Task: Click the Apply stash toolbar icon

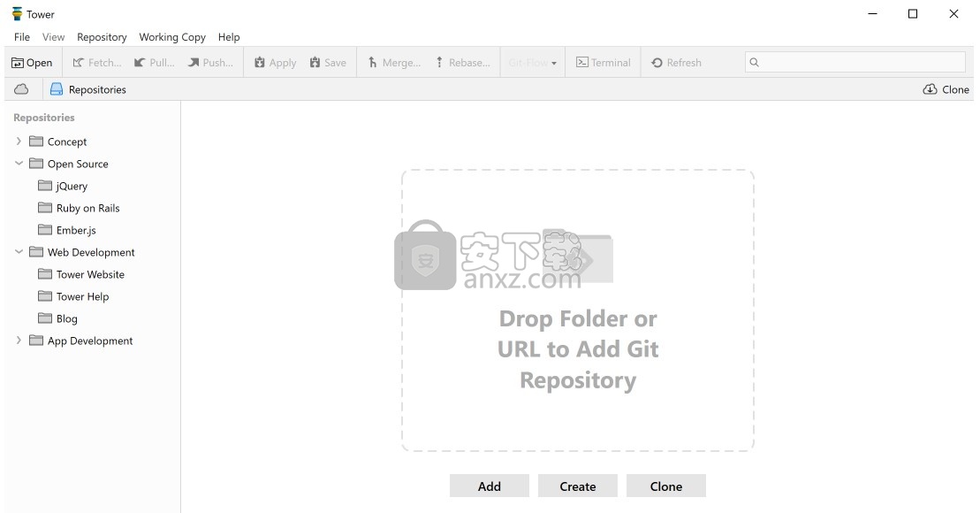Action: pyautogui.click(x=260, y=63)
